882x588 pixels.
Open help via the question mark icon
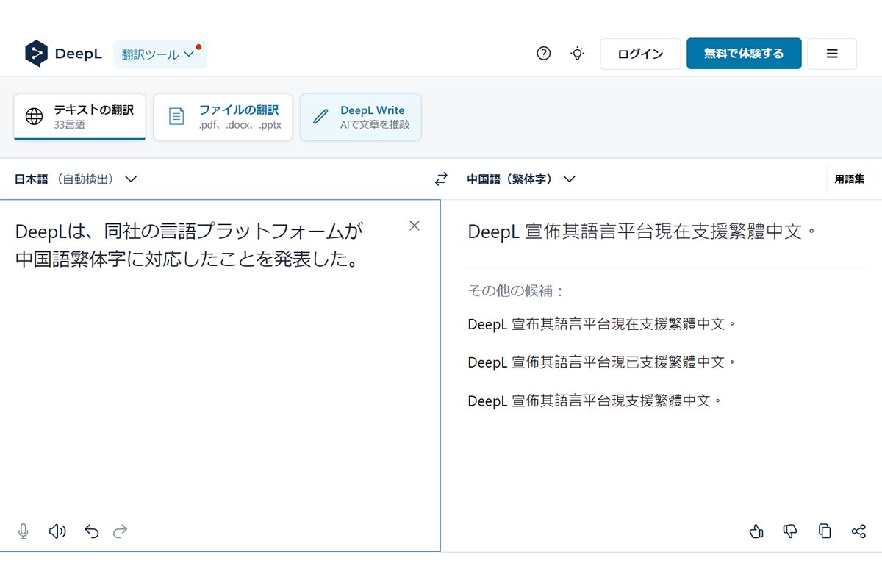[x=543, y=53]
